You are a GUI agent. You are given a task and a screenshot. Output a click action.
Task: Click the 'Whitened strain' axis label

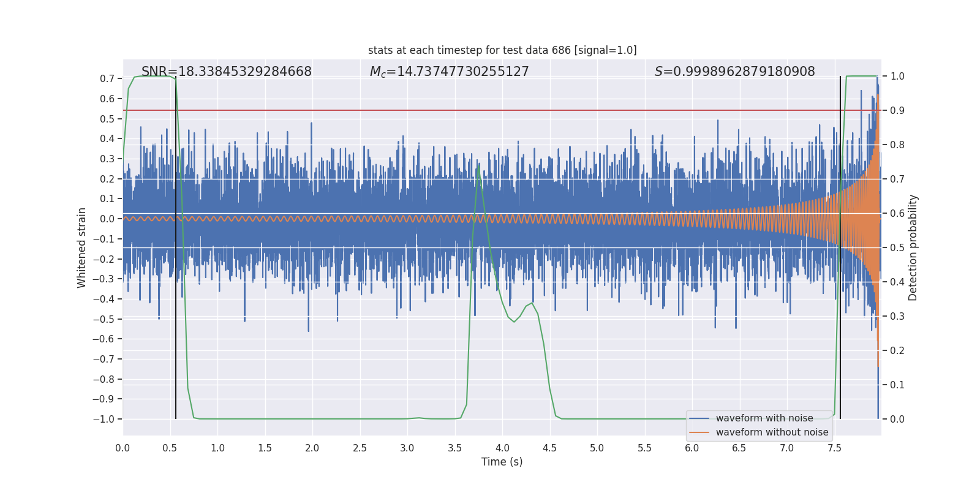tap(82, 247)
